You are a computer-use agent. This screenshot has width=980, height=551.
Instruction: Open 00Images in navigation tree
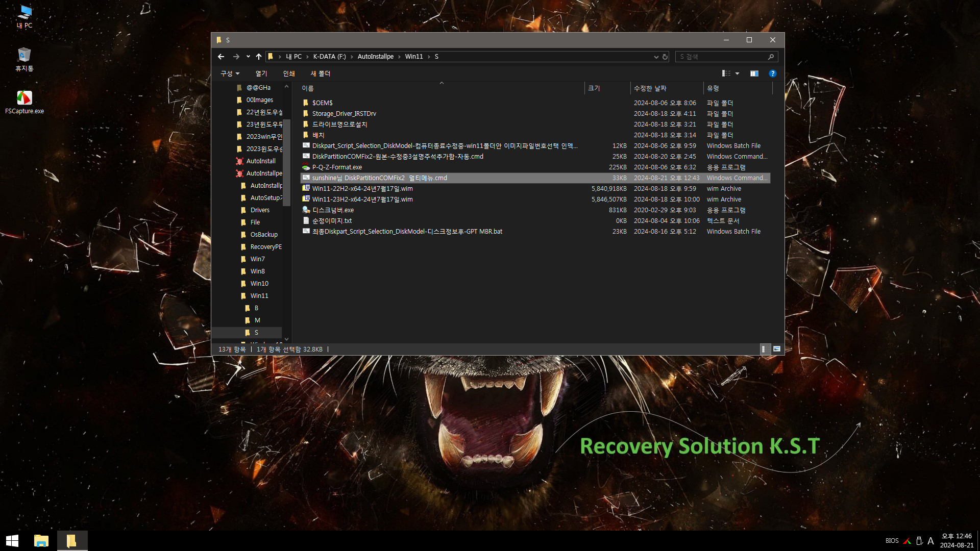tap(259, 100)
